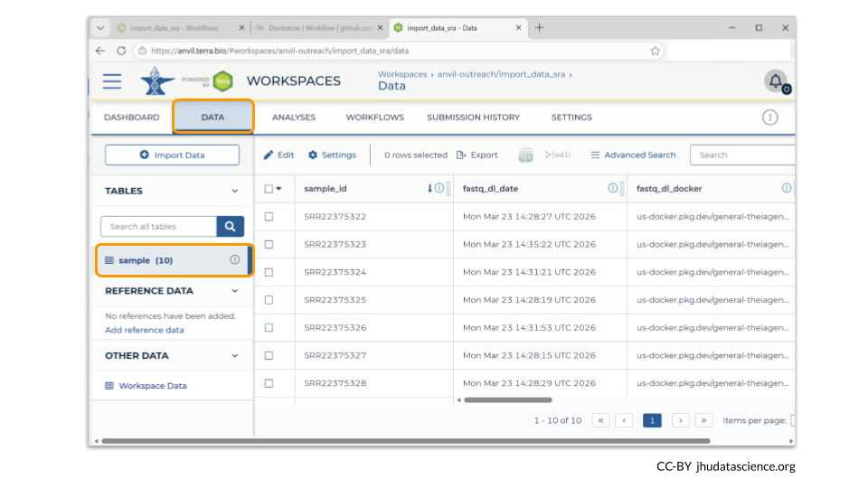Image resolution: width=868 pixels, height=488 pixels.
Task: Click the Edit button
Action: pos(279,155)
